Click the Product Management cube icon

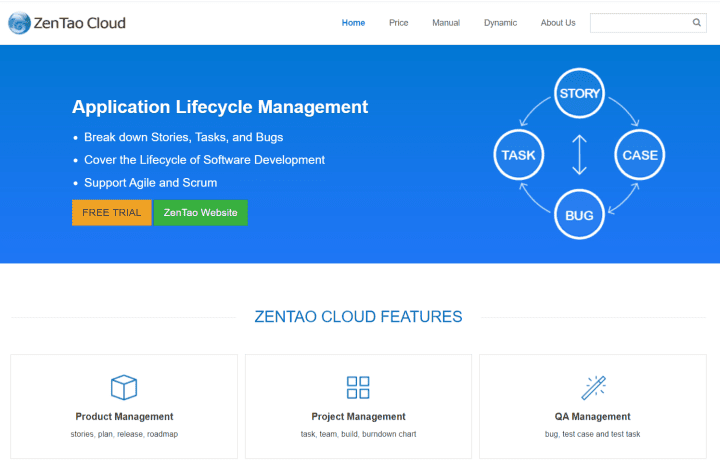124,387
